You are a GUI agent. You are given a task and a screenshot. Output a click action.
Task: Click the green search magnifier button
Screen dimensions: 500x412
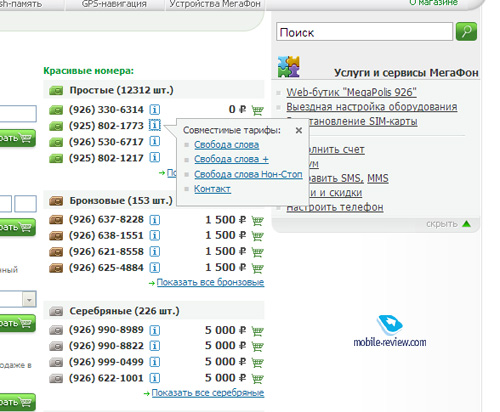[x=466, y=32]
